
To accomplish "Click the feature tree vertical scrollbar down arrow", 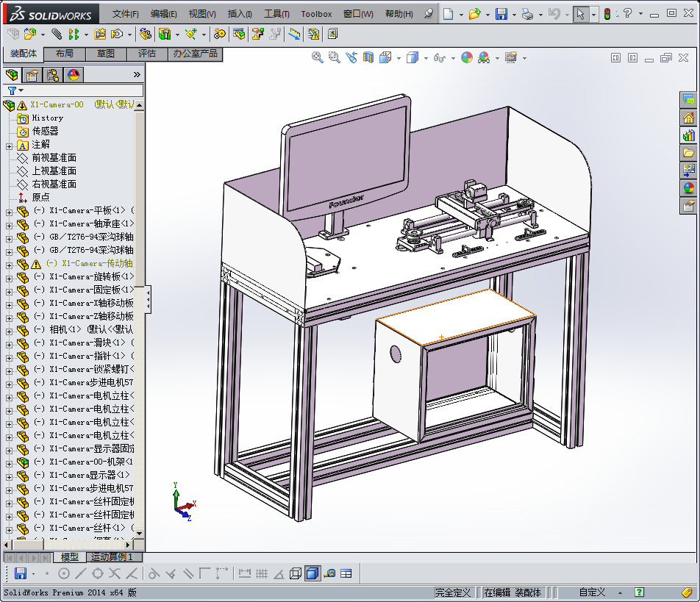I will coord(139,534).
